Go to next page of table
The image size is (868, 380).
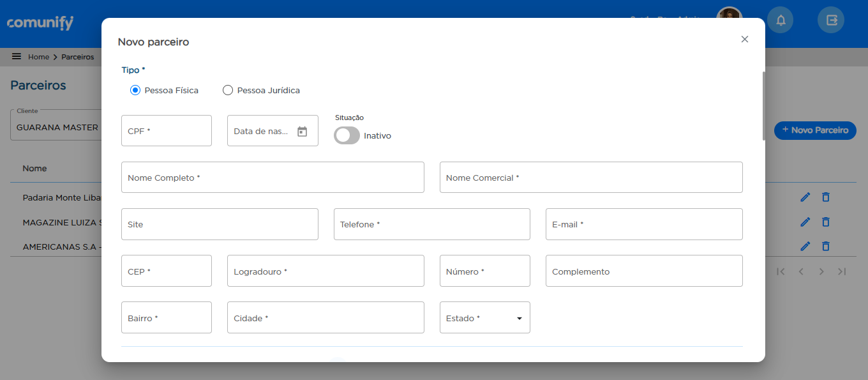tap(821, 271)
